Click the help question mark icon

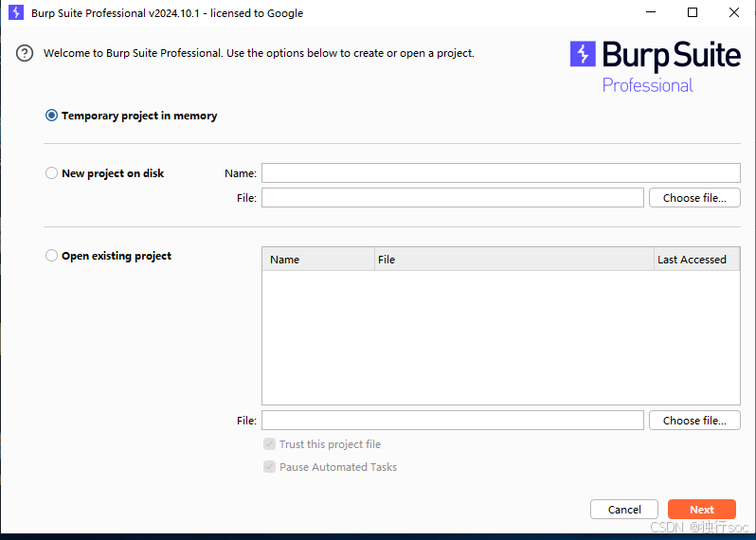tap(25, 53)
